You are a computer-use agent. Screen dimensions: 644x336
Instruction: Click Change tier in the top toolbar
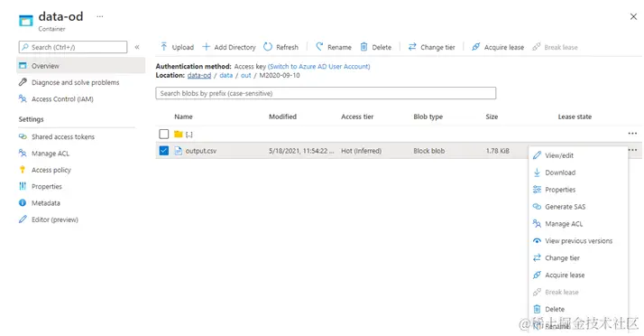tap(432, 47)
